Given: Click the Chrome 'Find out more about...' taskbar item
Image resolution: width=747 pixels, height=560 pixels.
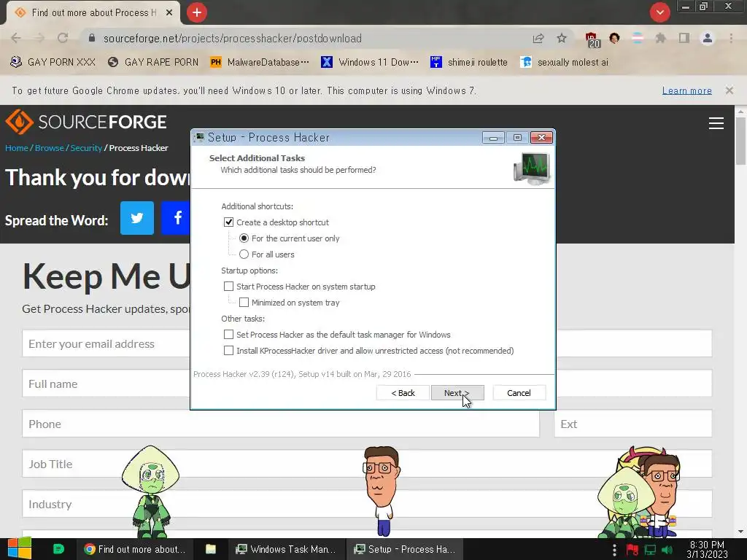Looking at the screenshot, I should pos(135,549).
